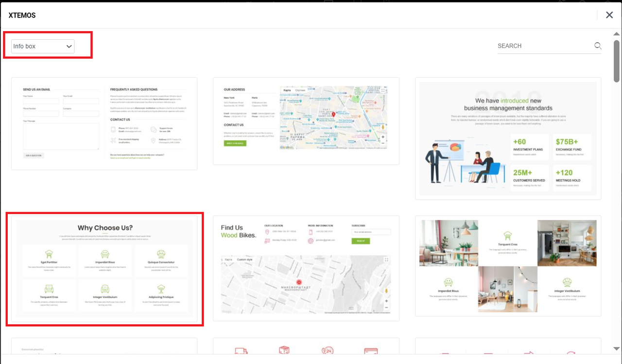Screen dimensions: 622x364
Task: Choose the business management standards template
Action: (508, 138)
